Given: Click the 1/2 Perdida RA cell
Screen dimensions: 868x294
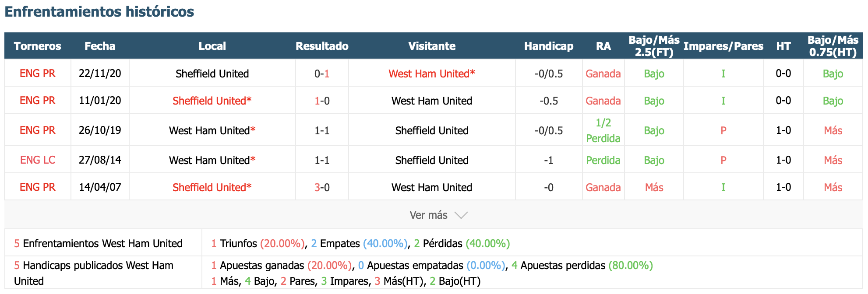Looking at the screenshot, I should point(603,130).
